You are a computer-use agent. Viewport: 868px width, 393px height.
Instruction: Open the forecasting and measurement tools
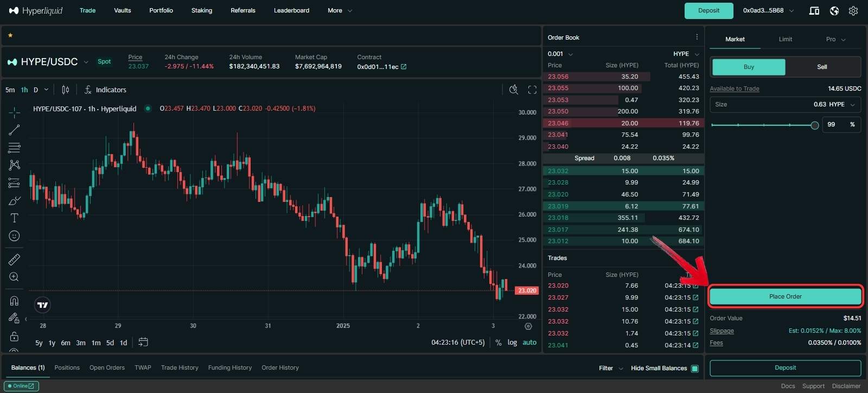pos(15,183)
